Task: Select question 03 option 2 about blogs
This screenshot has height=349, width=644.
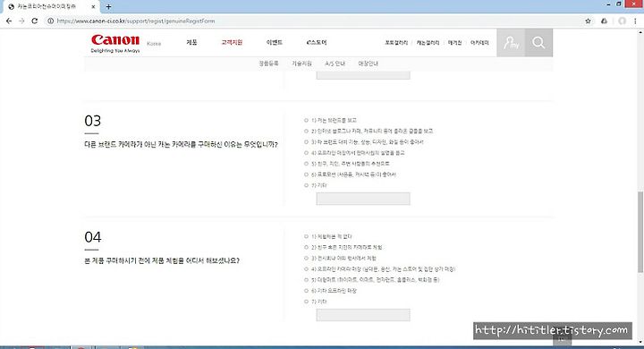Action: 306,132
